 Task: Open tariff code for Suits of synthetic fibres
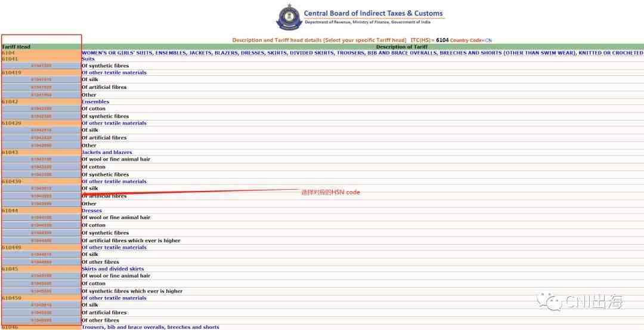[x=41, y=66]
